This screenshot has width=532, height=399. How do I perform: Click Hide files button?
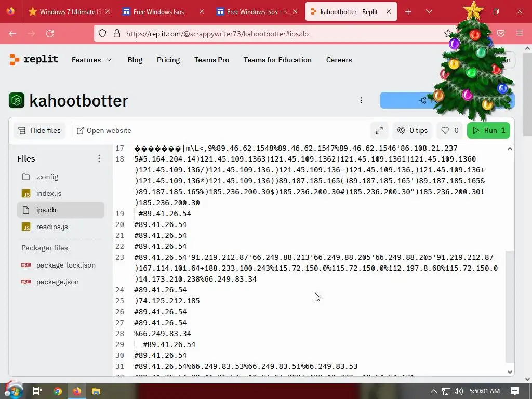[39, 130]
